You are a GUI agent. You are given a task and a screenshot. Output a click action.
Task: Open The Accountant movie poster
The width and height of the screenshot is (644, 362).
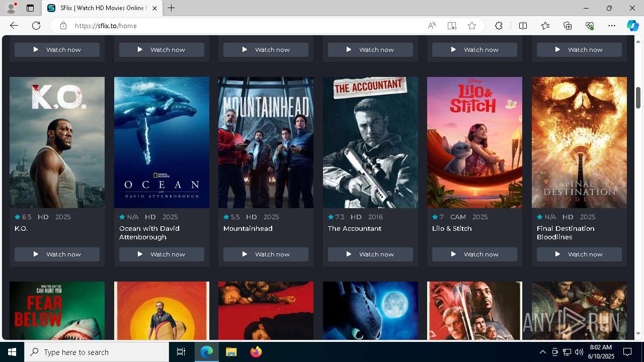click(x=370, y=142)
